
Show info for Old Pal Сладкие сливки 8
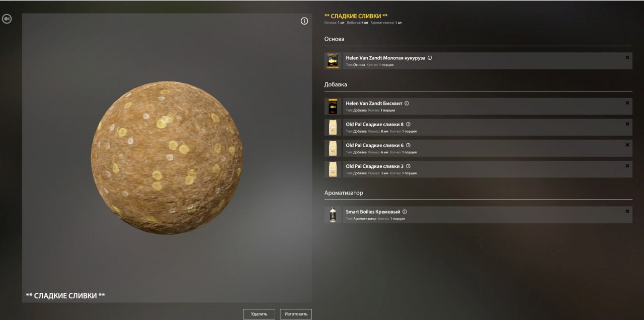408,124
